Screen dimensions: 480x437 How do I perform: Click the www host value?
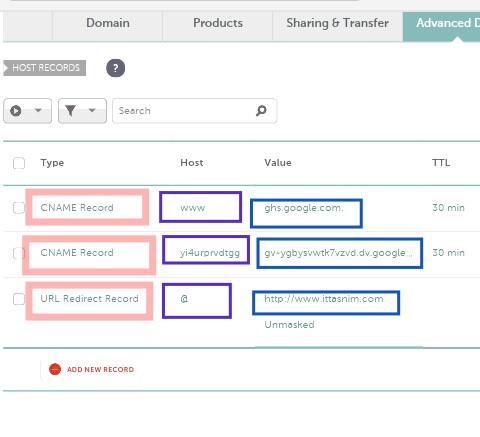coord(192,208)
